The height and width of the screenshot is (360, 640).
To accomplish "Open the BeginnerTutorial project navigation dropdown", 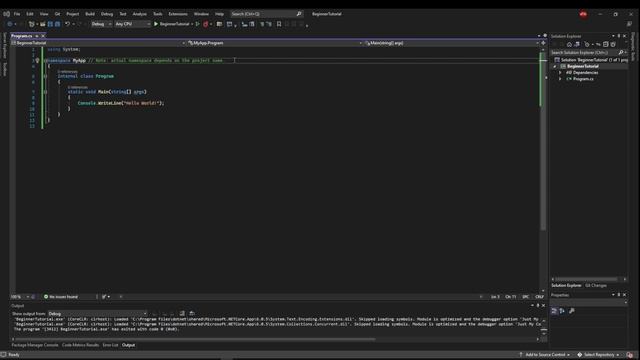I will click(x=98, y=43).
